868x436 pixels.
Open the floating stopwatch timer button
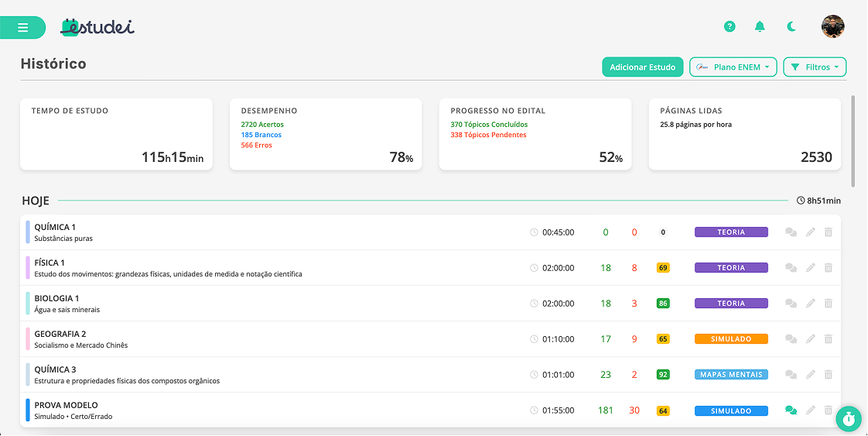pyautogui.click(x=848, y=418)
